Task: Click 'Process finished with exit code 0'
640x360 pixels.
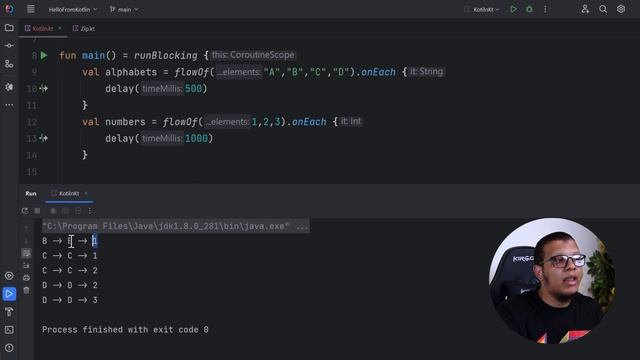Action: 125,330
